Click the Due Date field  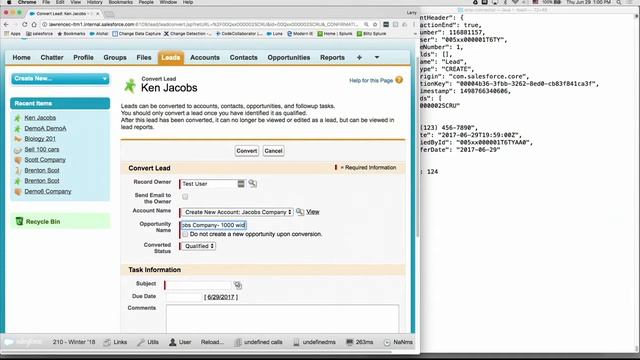pos(184,297)
